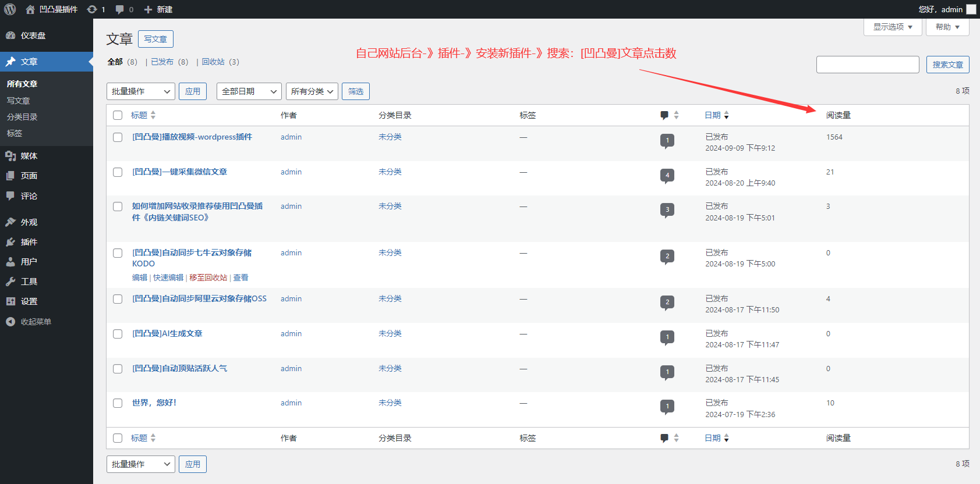
Task: Open 工具 tools icon in sidebar
Action: [x=10, y=282]
